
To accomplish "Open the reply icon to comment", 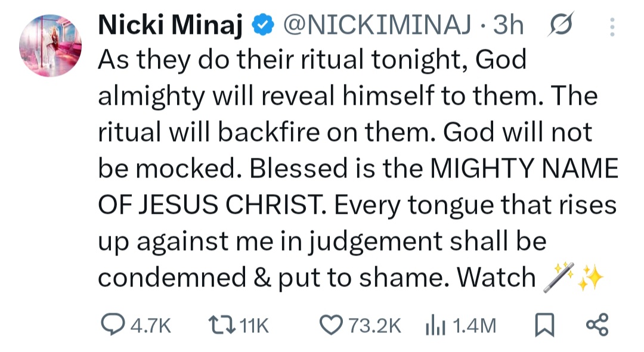I will point(112,325).
